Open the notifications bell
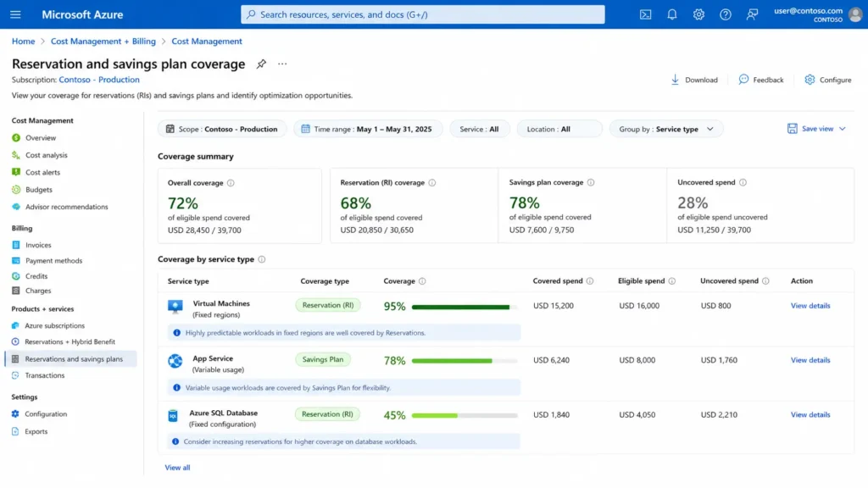The image size is (868, 488). pos(672,14)
